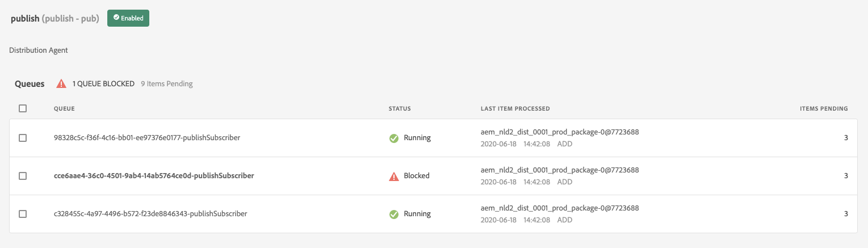Toggle the select-all queues header checkbox

[x=23, y=108]
